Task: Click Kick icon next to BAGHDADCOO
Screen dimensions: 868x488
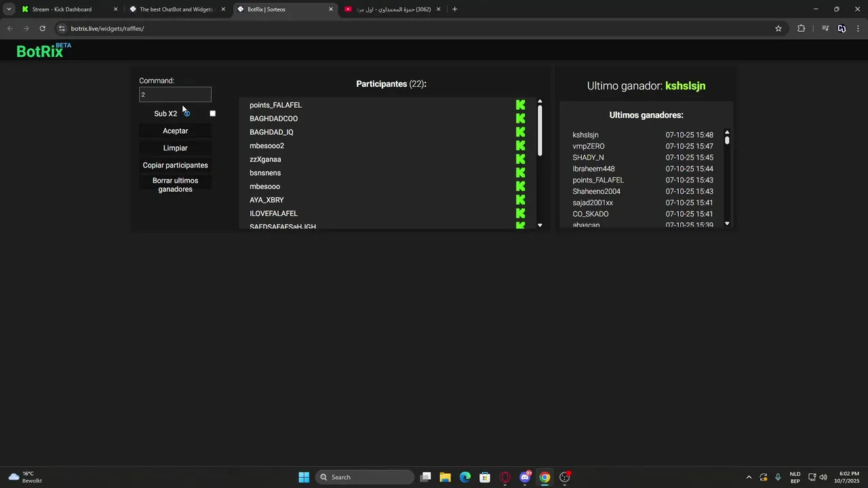Action: (520, 119)
